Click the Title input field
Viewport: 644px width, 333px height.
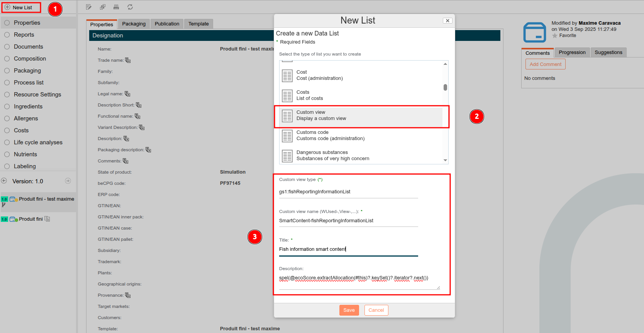(x=348, y=249)
